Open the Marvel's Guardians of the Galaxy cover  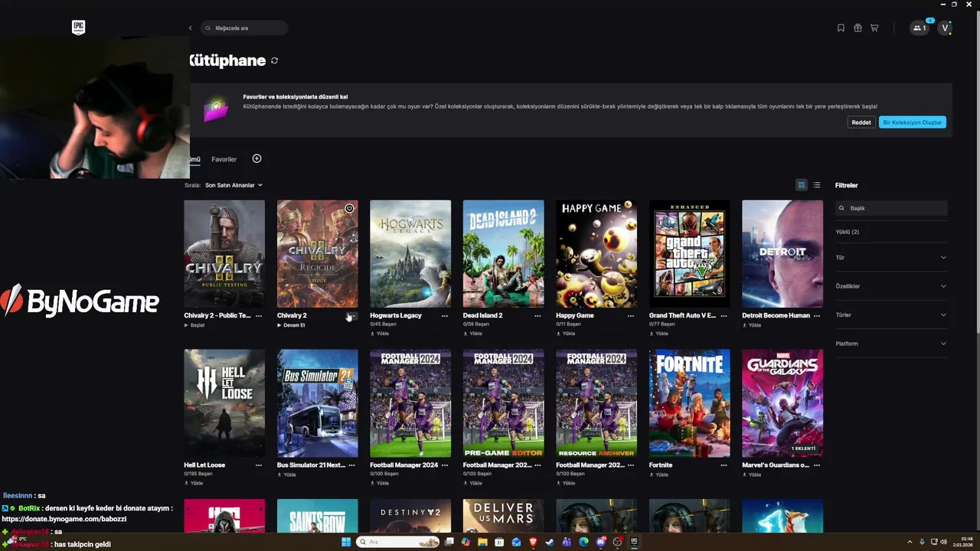pos(782,403)
